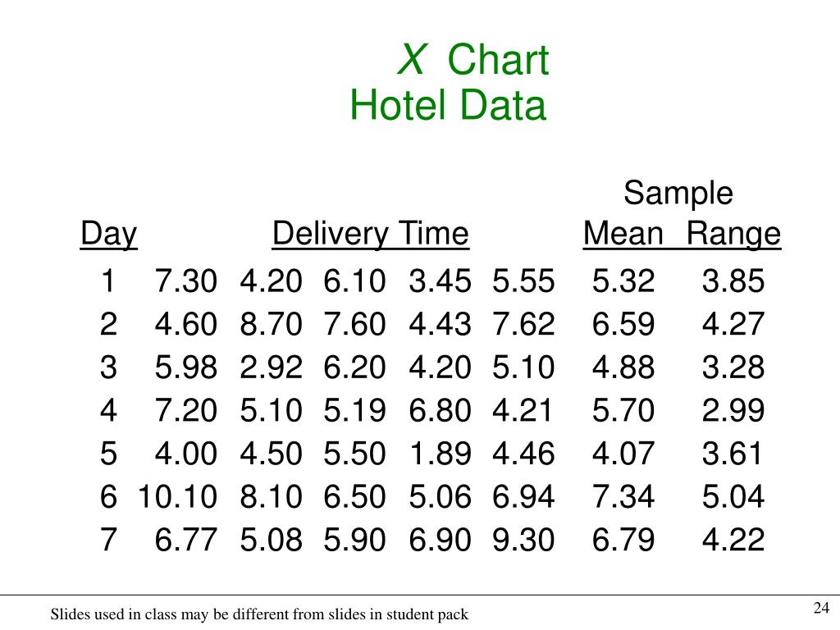Select the Day 2 range value 4.27
Image resolution: width=840 pixels, height=630 pixels.
pos(733,324)
